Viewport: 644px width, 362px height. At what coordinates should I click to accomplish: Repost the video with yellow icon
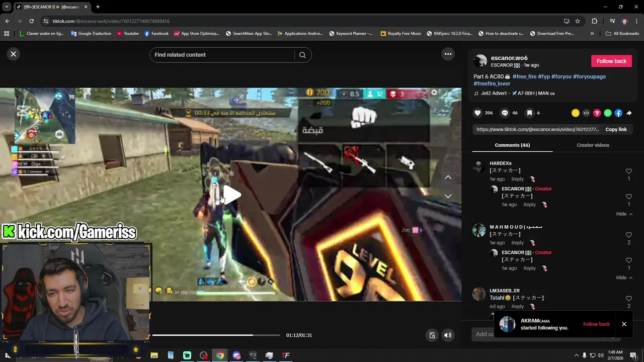coord(576,113)
